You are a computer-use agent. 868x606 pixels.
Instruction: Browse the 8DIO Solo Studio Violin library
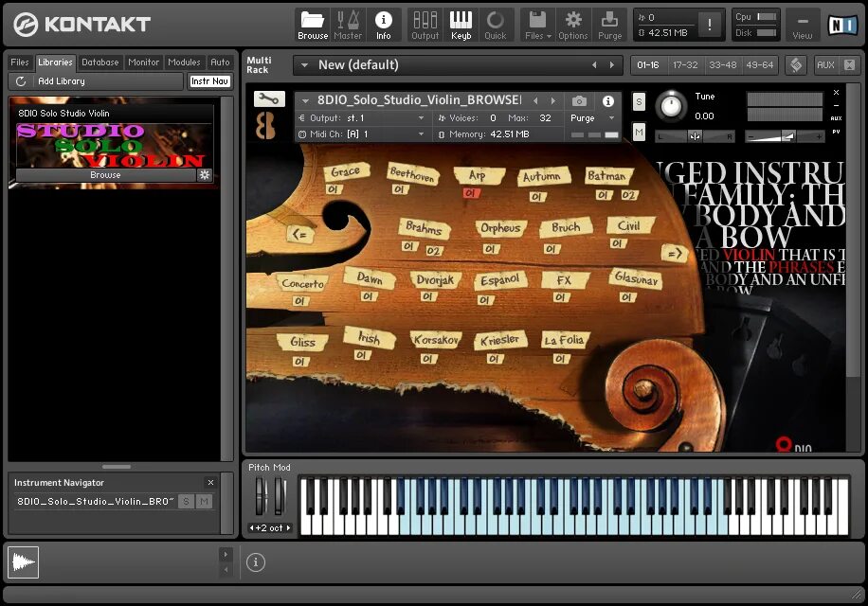coord(105,175)
